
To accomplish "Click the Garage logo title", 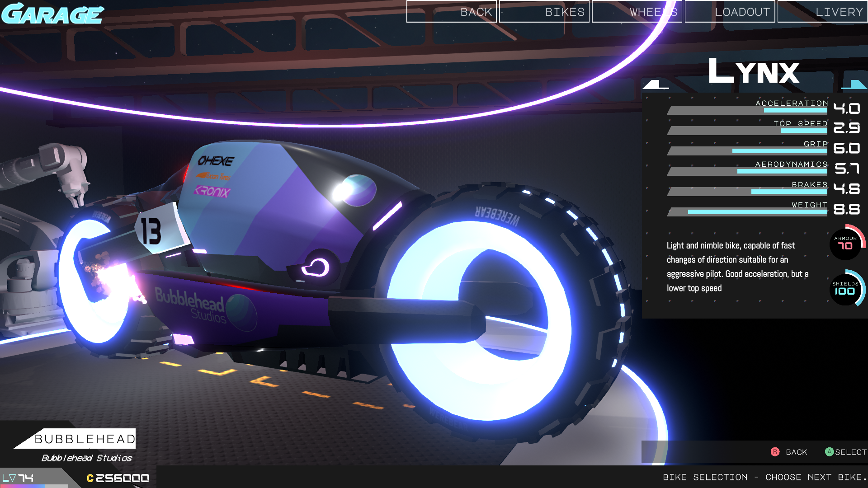I will pyautogui.click(x=52, y=14).
